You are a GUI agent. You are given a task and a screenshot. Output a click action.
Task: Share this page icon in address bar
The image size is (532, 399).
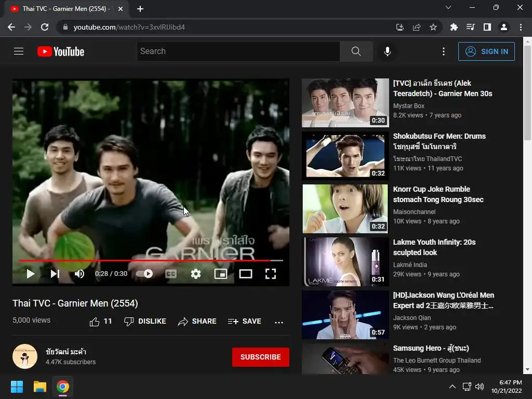417,27
